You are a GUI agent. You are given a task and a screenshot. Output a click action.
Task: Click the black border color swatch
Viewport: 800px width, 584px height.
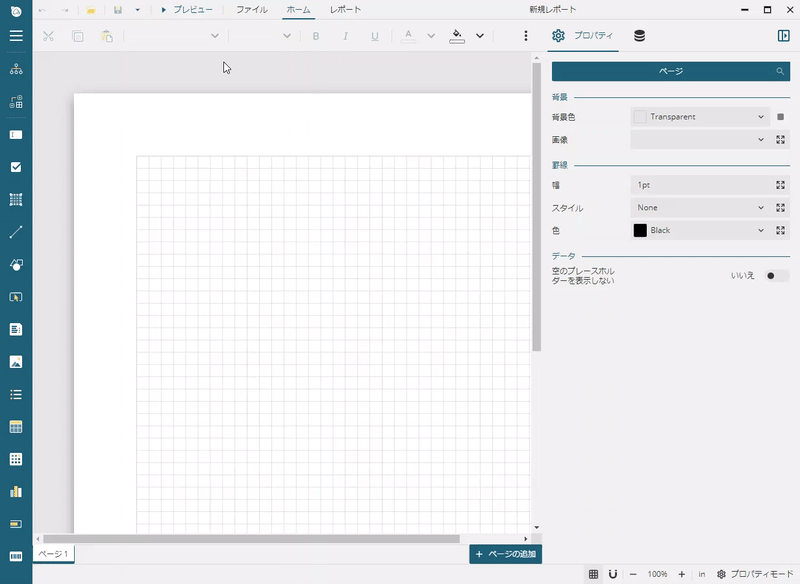[x=640, y=231]
